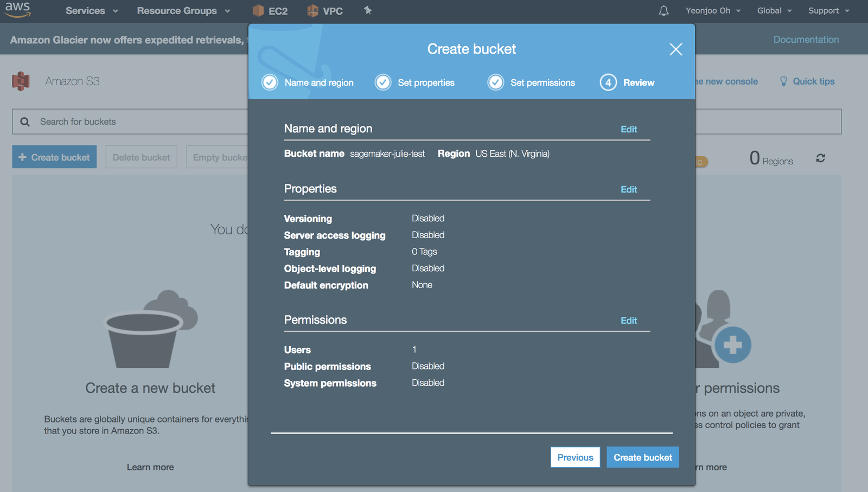The width and height of the screenshot is (868, 492).
Task: Close the Create bucket dialog
Action: 675,49
